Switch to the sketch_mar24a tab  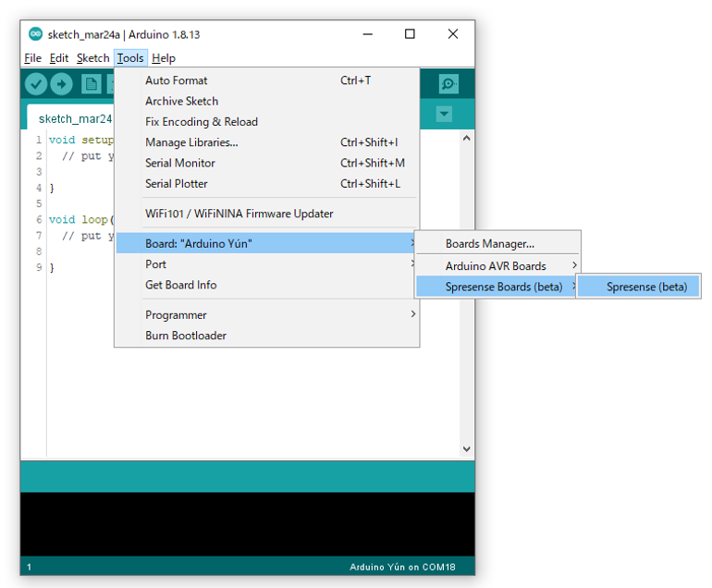coord(74,118)
